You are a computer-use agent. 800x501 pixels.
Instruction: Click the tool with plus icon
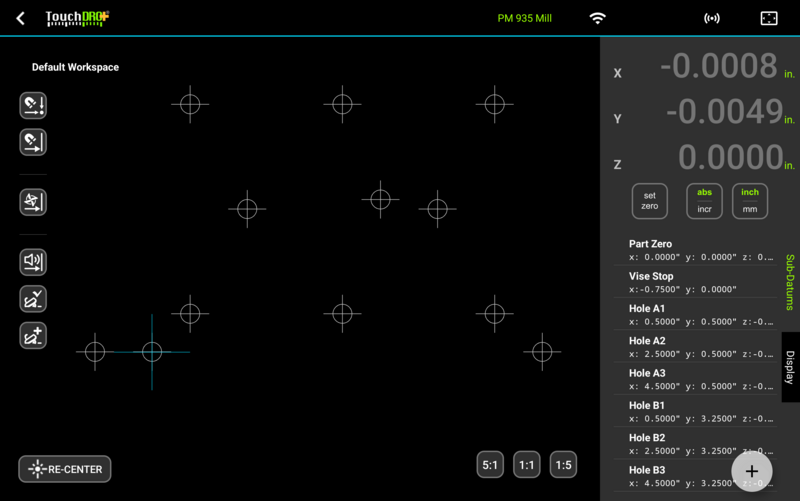click(33, 336)
